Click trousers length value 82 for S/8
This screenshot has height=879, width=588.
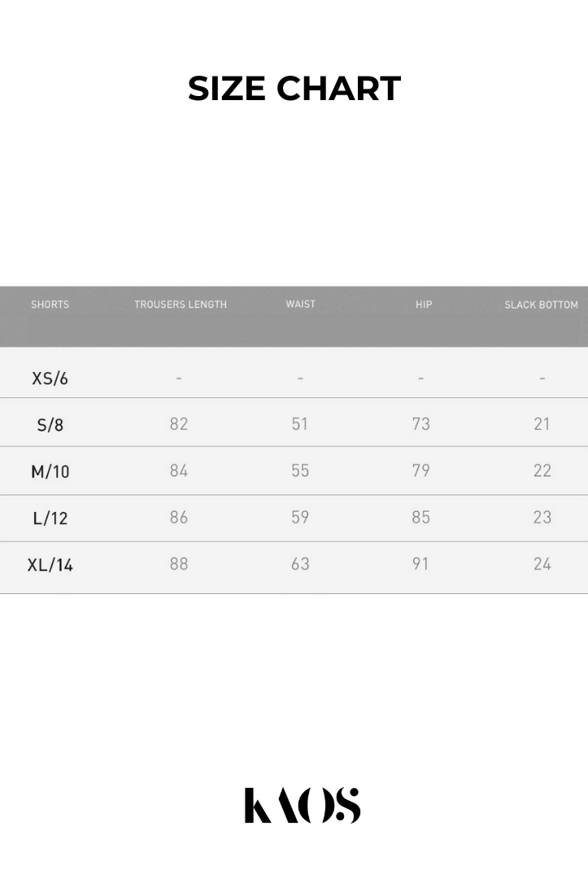179,424
